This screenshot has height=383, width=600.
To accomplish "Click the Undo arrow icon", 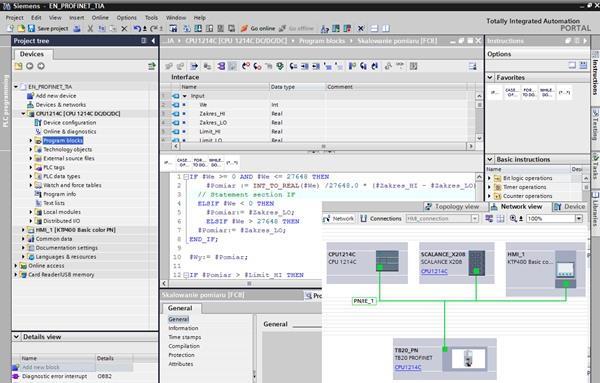I will point(137,29).
